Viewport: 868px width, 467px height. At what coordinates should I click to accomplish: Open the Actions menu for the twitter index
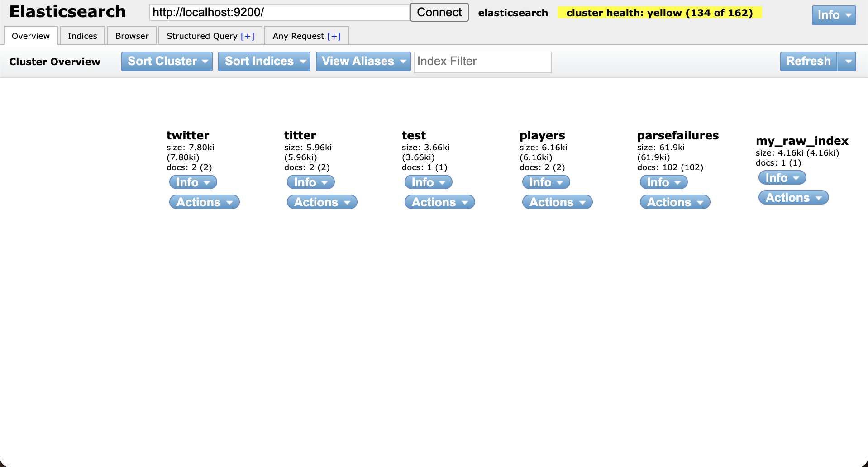(x=204, y=202)
